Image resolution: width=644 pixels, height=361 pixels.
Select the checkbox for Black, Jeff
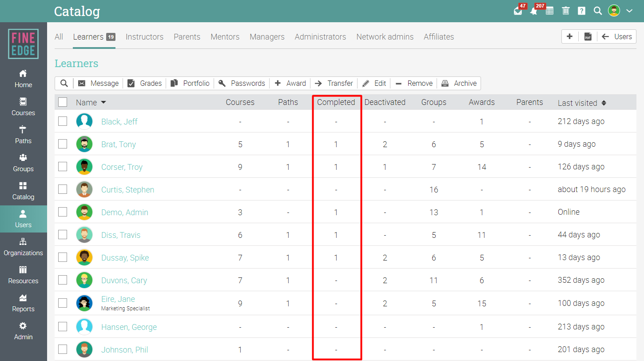[63, 121]
